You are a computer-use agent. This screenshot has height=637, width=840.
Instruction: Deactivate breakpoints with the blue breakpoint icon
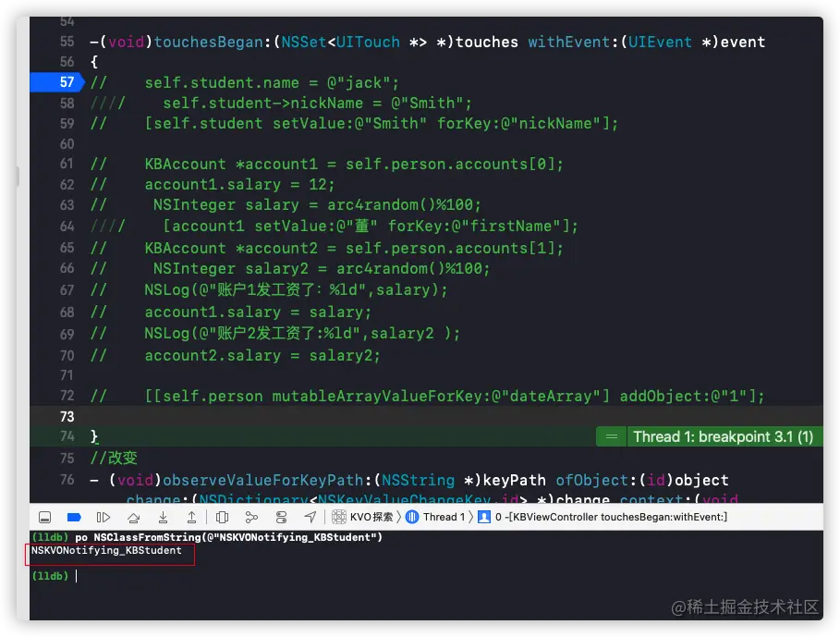(74, 517)
